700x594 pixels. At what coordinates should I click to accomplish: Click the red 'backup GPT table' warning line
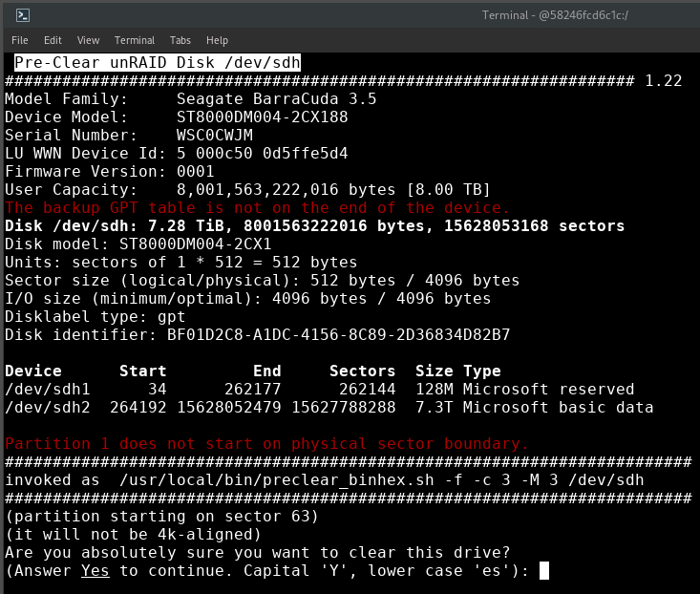pyautogui.click(x=257, y=208)
